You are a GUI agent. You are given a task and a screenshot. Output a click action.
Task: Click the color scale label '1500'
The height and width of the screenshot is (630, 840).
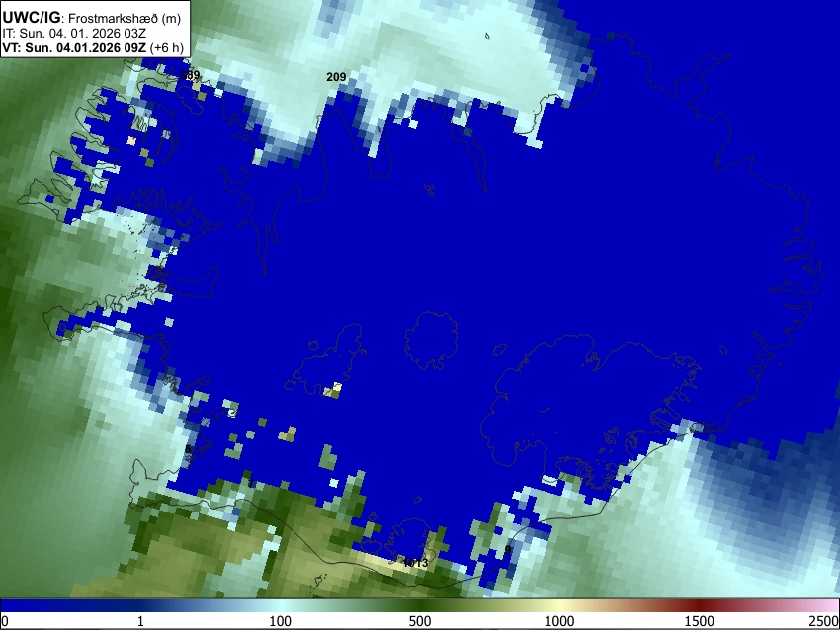tap(700, 621)
